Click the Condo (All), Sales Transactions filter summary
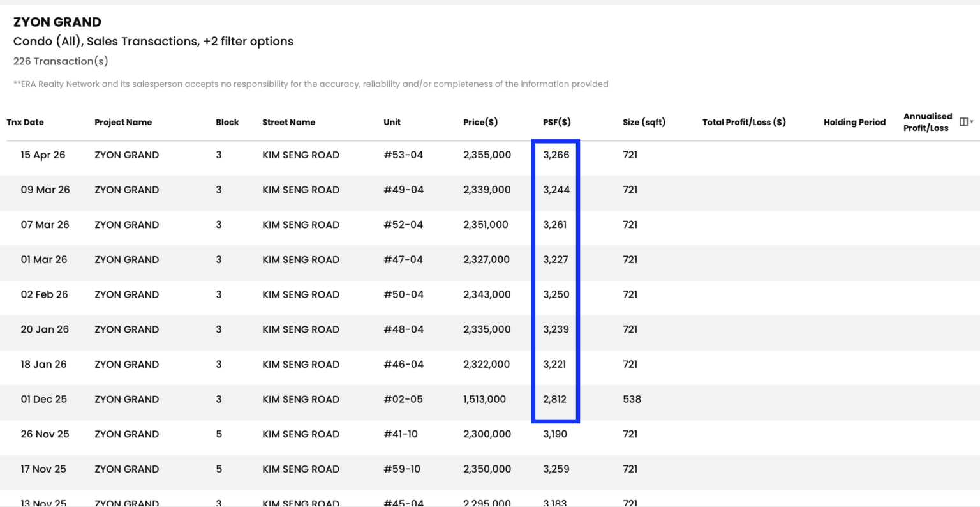Image resolution: width=980 pixels, height=507 pixels. (153, 42)
